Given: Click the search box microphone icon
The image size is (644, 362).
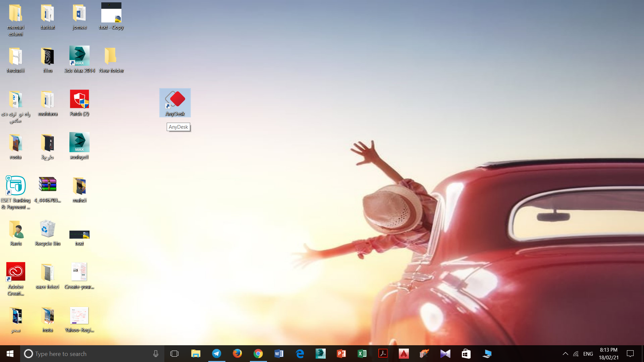Looking at the screenshot, I should (156, 354).
